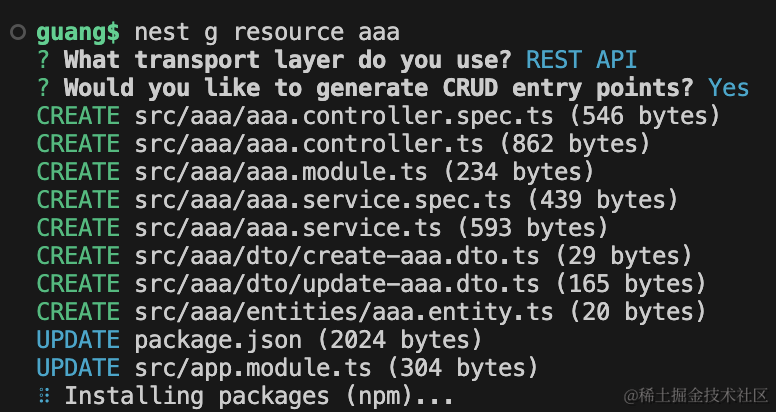Click the Yes answer for CRUD entry points
The height and width of the screenshot is (412, 776).
tap(728, 88)
